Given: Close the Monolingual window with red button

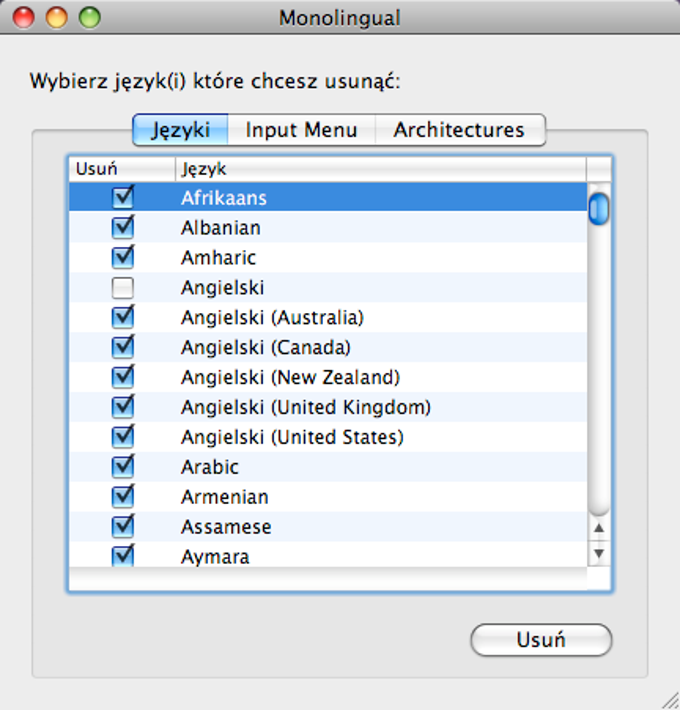Looking at the screenshot, I should pyautogui.click(x=24, y=18).
